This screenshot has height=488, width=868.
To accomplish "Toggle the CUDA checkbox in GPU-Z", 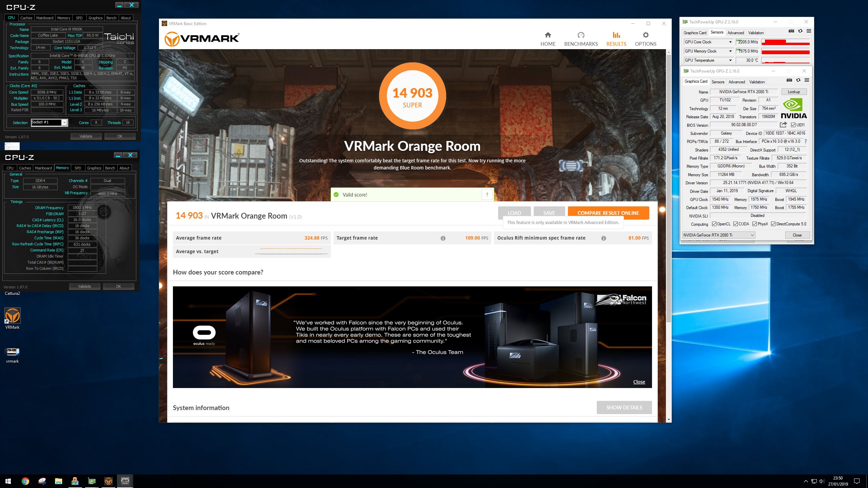I will [x=735, y=224].
